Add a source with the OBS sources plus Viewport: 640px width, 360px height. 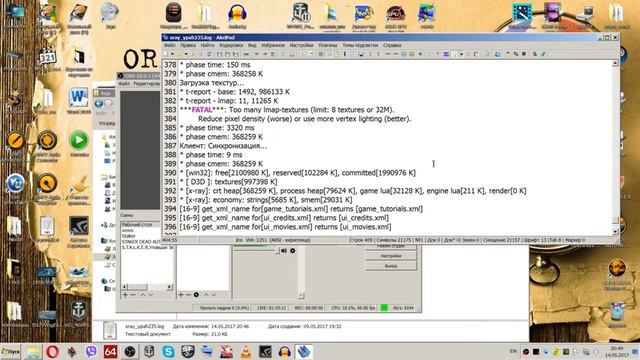click(181, 295)
